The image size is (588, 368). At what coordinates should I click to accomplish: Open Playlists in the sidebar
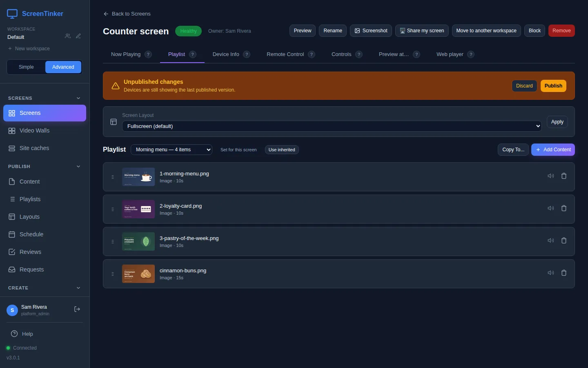(45, 199)
